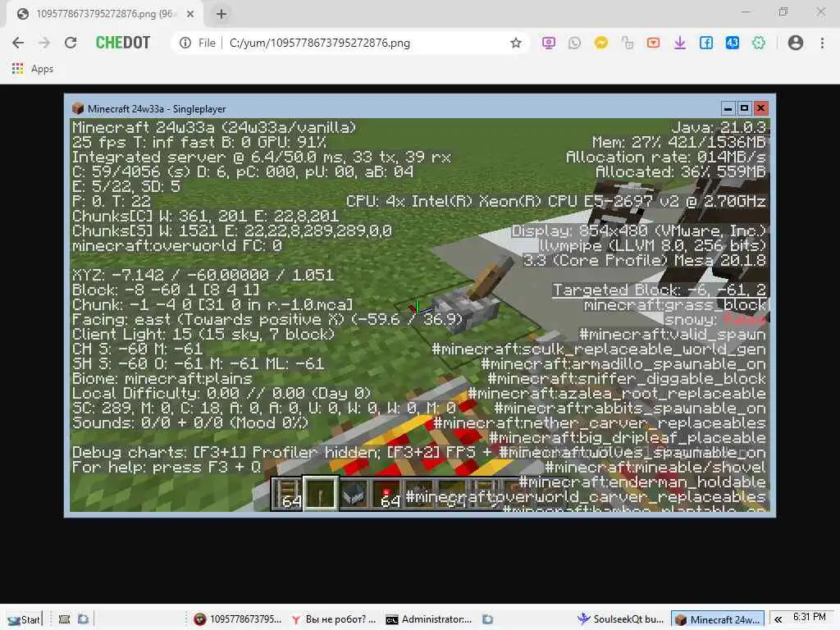The image size is (840, 630).
Task: Open the Windows Start button
Action: 24,619
